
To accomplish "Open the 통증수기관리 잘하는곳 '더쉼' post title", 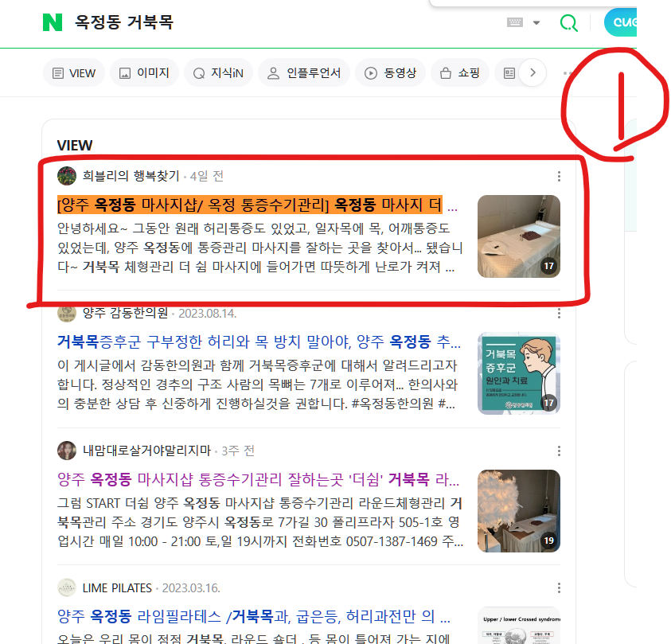I will point(259,479).
